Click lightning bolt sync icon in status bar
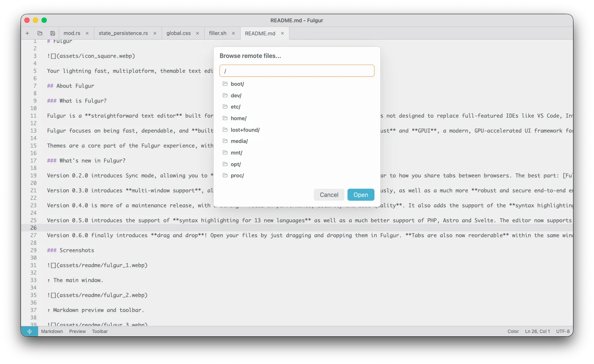 pyautogui.click(x=30, y=331)
